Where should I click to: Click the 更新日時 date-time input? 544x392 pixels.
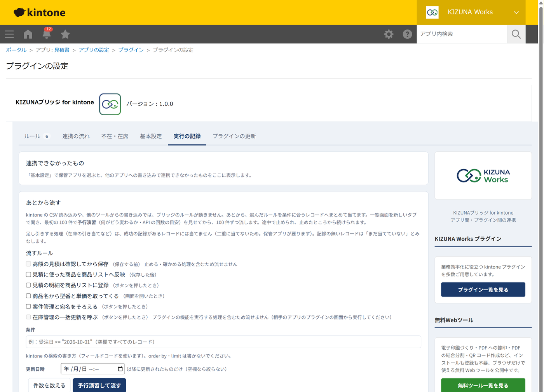pyautogui.click(x=92, y=369)
